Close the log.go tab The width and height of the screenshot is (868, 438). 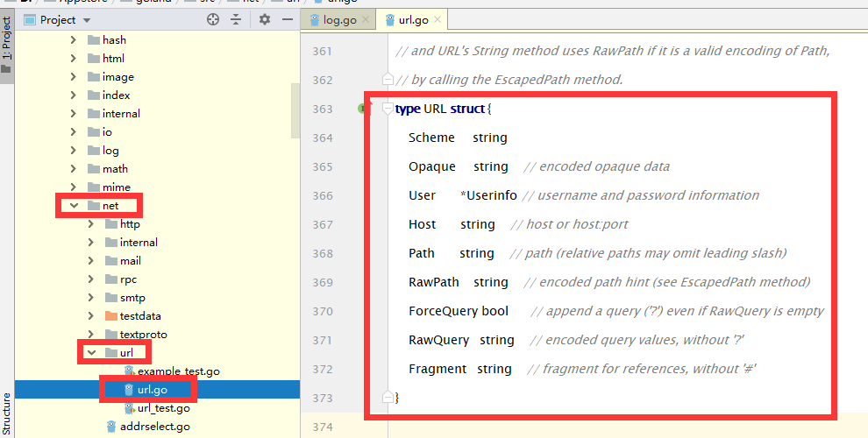click(365, 20)
